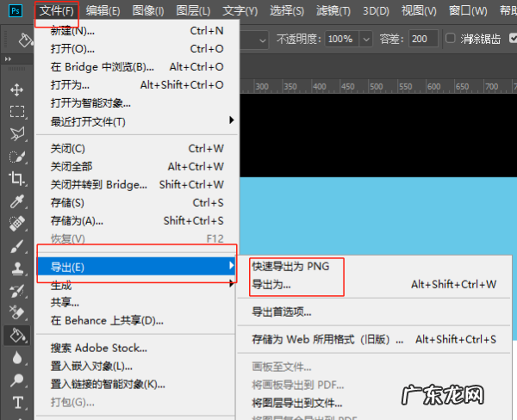
Task: Select the Dodge tool
Action: (17, 380)
